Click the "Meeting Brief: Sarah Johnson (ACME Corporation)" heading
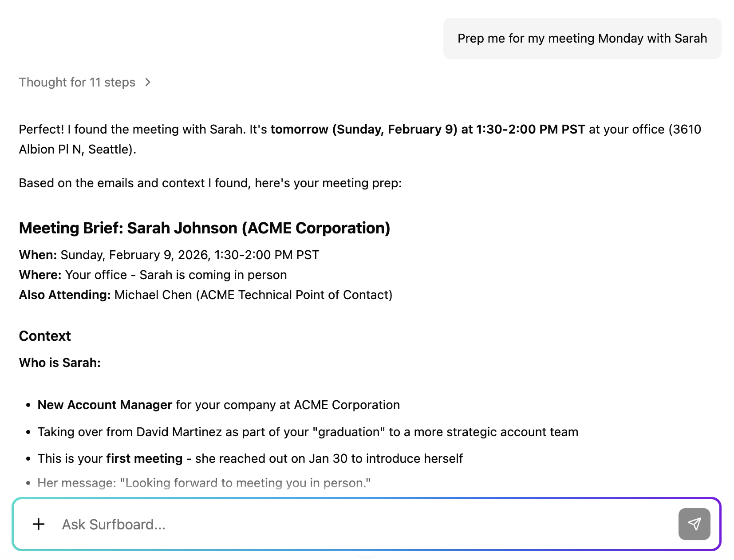Viewport: 734px width, 560px height. point(205,228)
